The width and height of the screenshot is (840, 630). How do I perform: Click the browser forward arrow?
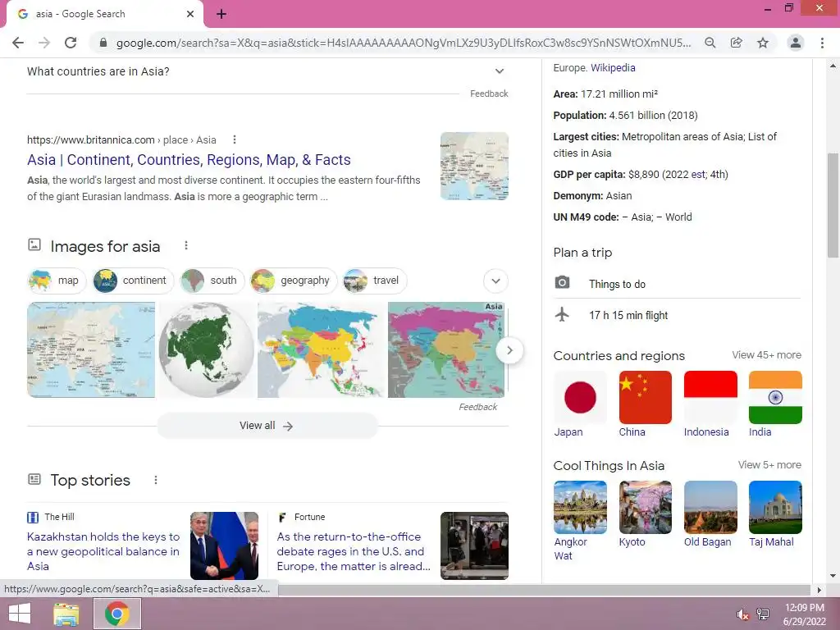coord(44,43)
